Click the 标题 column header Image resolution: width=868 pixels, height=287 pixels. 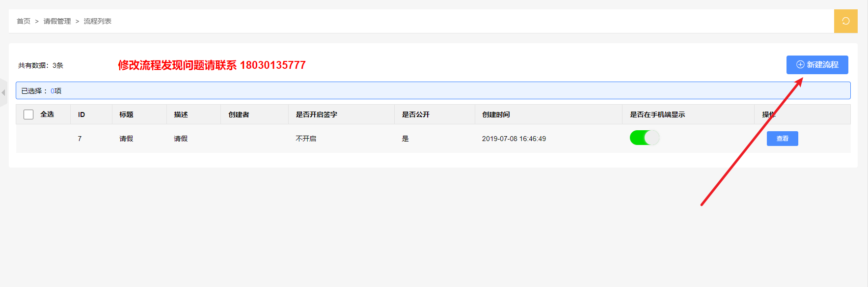pos(126,115)
